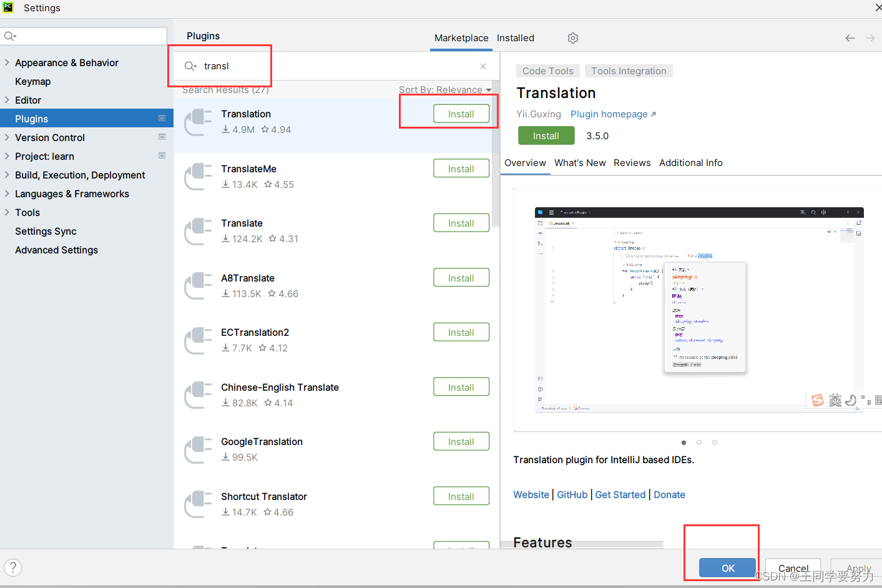Image resolution: width=882 pixels, height=588 pixels.
Task: Open the Sort By Relevance dropdown
Action: tap(445, 90)
